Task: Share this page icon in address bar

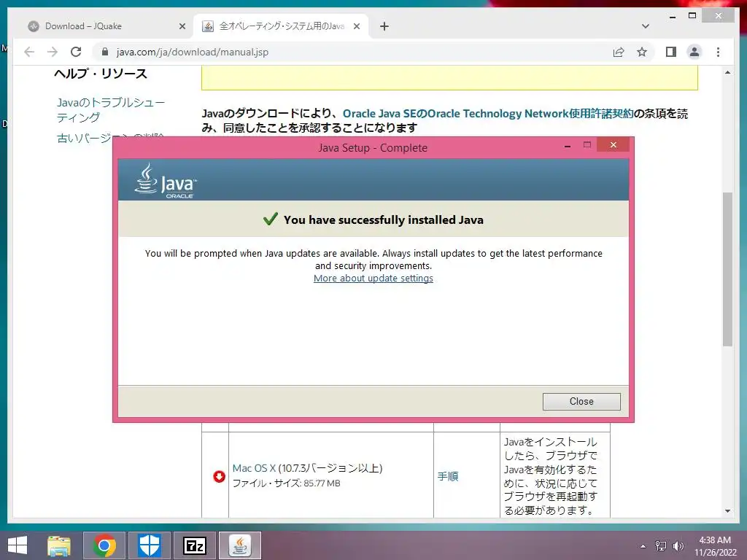Action: pos(619,52)
